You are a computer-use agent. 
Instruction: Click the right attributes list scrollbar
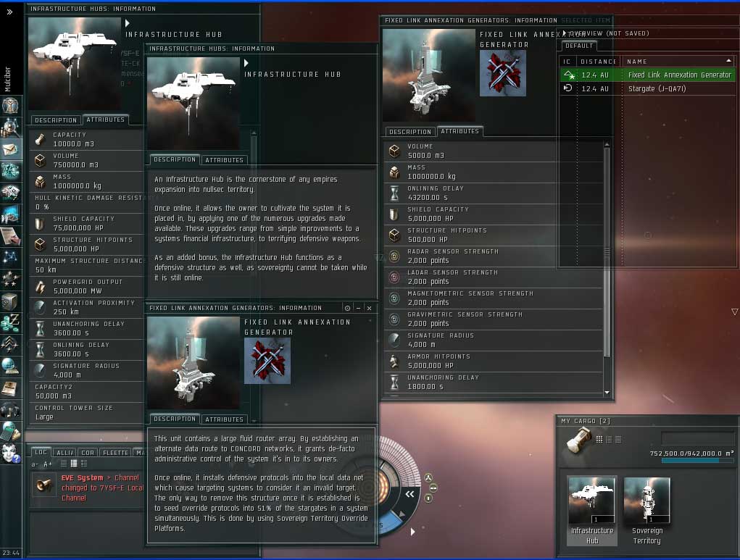(x=607, y=252)
